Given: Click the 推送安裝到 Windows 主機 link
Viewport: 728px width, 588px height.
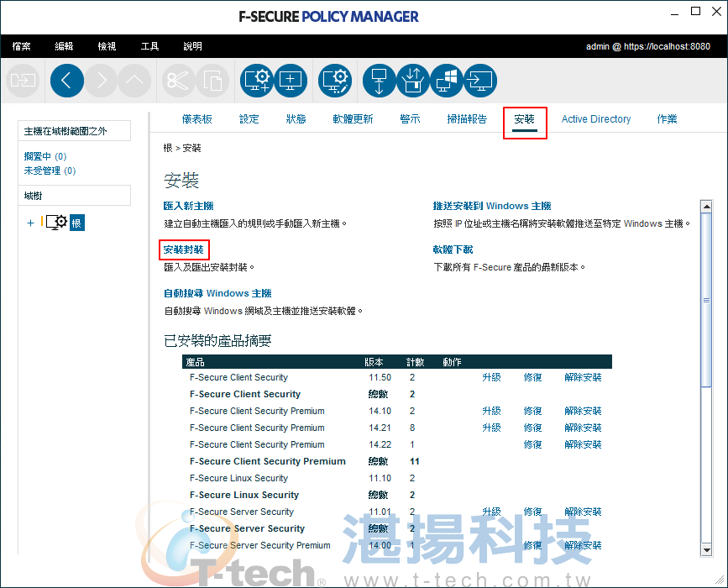Looking at the screenshot, I should pos(492,206).
